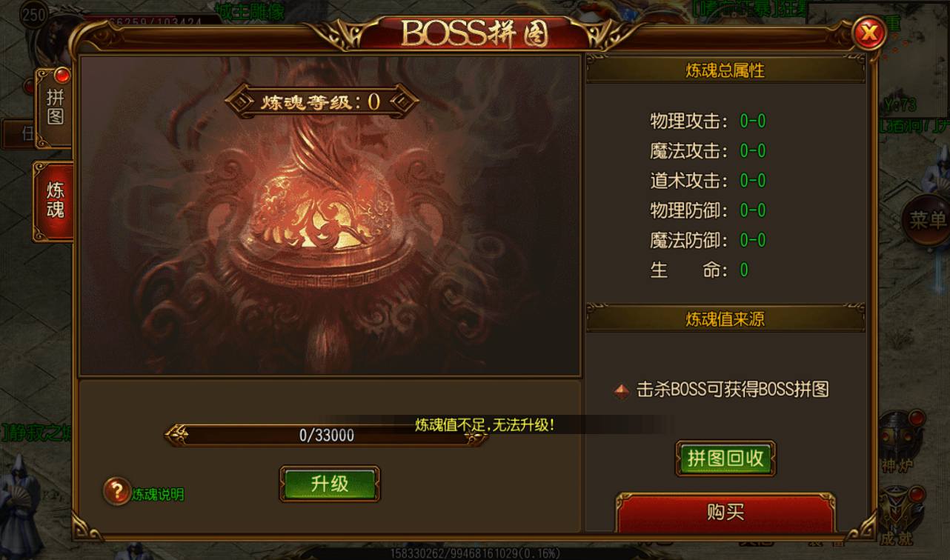The height and width of the screenshot is (560, 950).
Task: Click the 0/33000 soul progress bar
Action: coord(326,436)
